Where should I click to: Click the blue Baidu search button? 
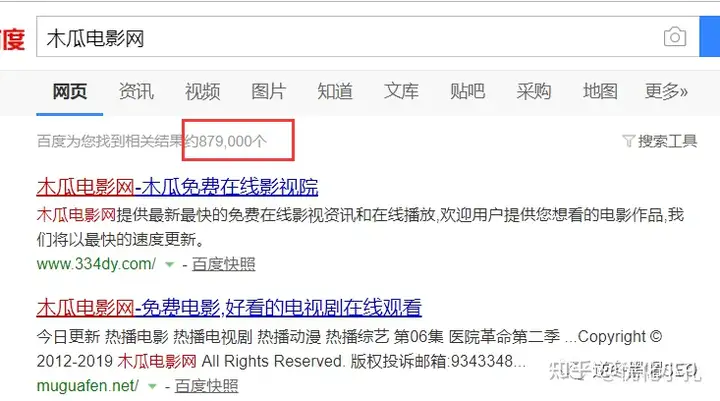click(x=709, y=37)
